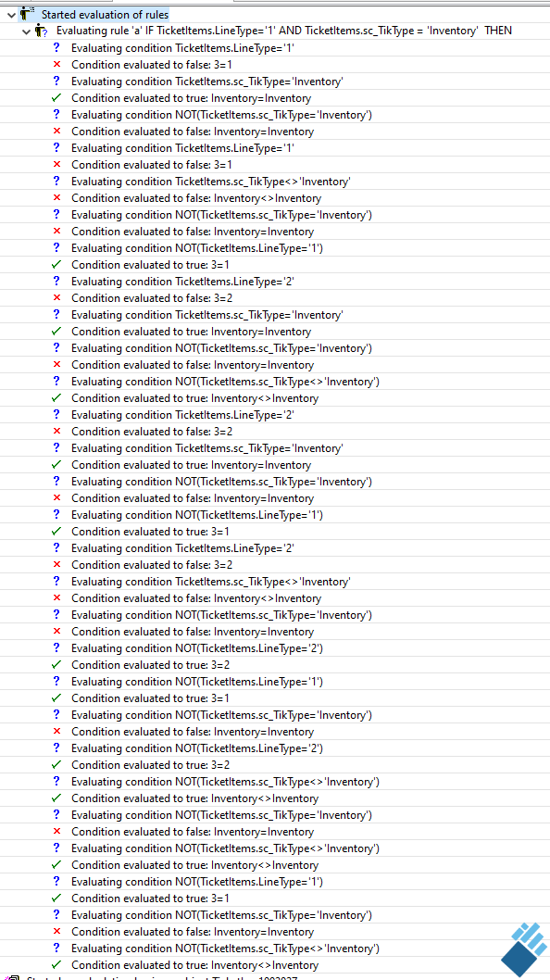
Task: Select the 'Started evaluation of rules' row text
Action: (x=105, y=14)
